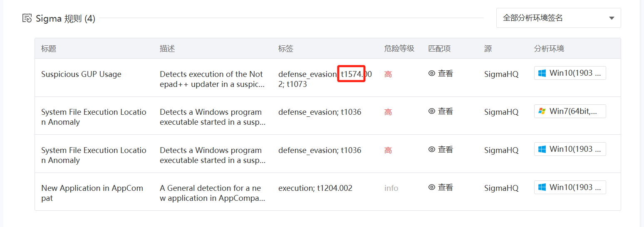Click the Win7(64bit... environment tag
Image resolution: width=644 pixels, height=227 pixels.
pos(570,111)
